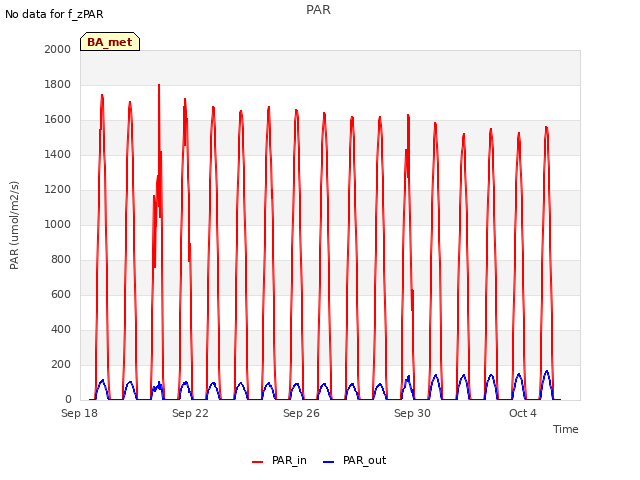This screenshot has width=640, height=480.
Task: Click the Sep 26 x-axis label
Action: coord(301,413)
